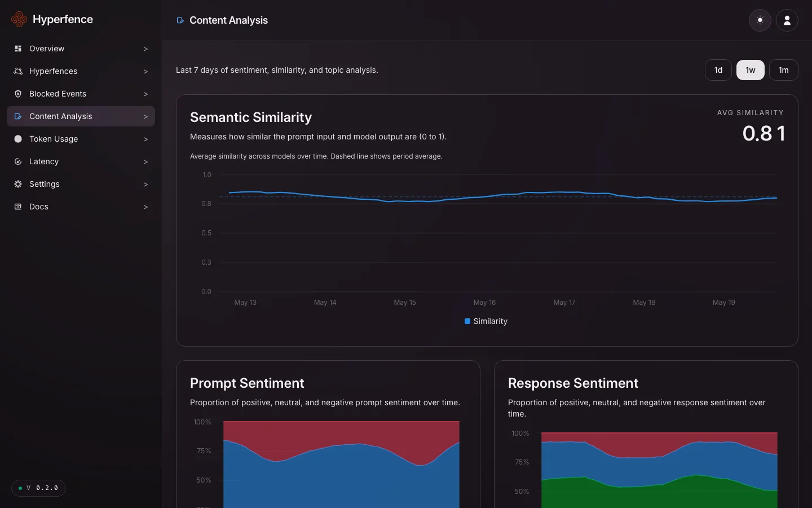Click the Content Analysis header icon
Viewport: 812px width, 508px height.
[x=180, y=20]
